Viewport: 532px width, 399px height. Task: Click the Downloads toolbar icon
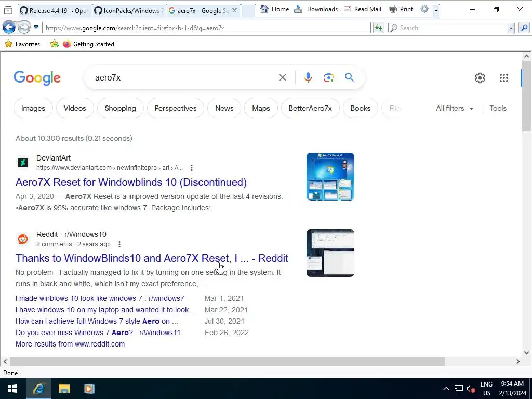coord(298,9)
